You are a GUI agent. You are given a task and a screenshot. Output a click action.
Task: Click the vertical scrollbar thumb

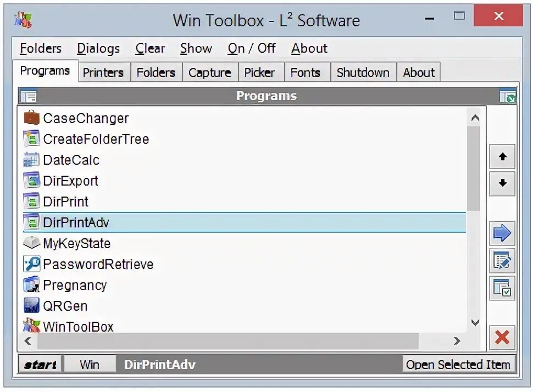[x=474, y=169]
